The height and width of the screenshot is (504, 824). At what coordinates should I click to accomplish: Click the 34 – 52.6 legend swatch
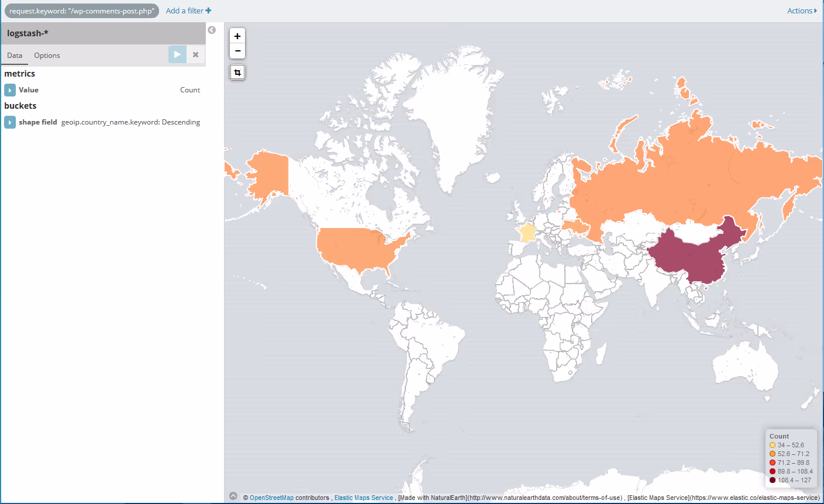[773, 445]
